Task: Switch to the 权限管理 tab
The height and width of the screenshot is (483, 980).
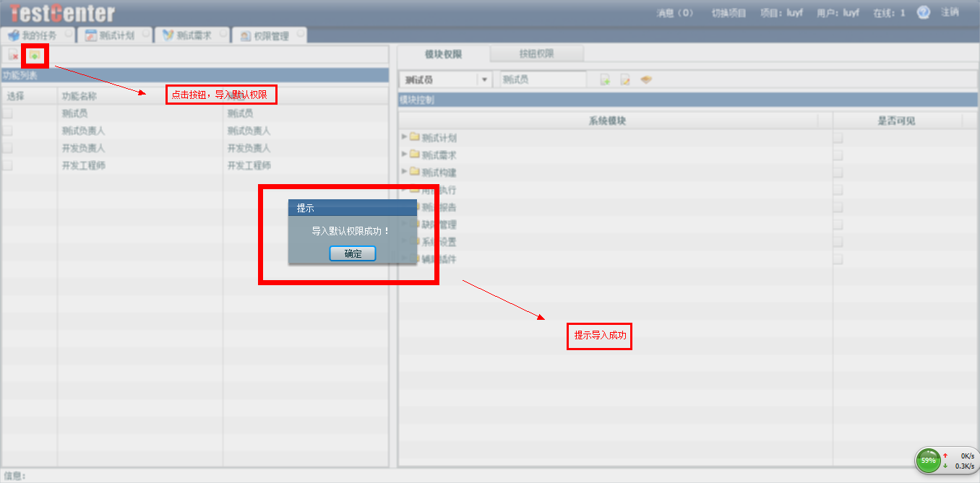Action: click(270, 35)
